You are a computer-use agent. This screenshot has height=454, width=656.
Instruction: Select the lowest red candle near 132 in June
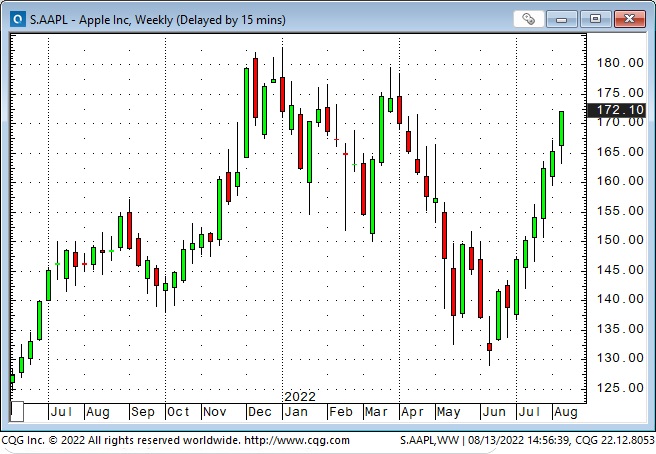click(x=489, y=347)
